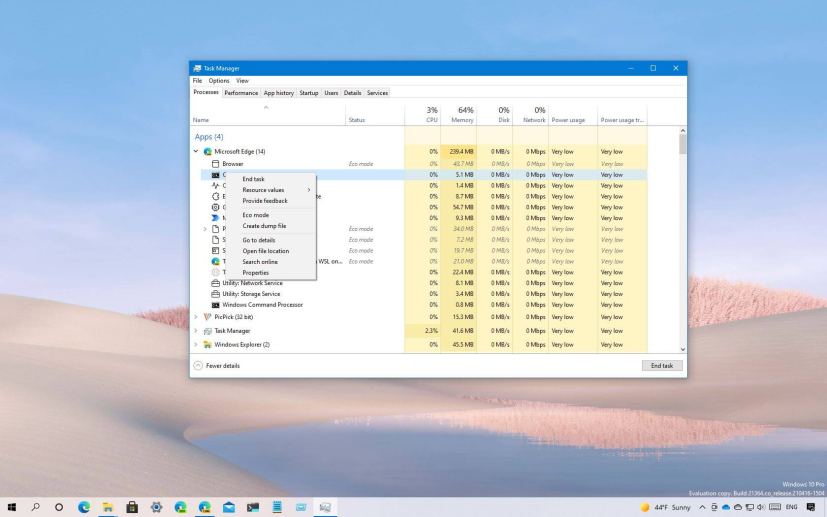Open the Resource values submenu arrow
827x517 pixels.
click(309, 190)
